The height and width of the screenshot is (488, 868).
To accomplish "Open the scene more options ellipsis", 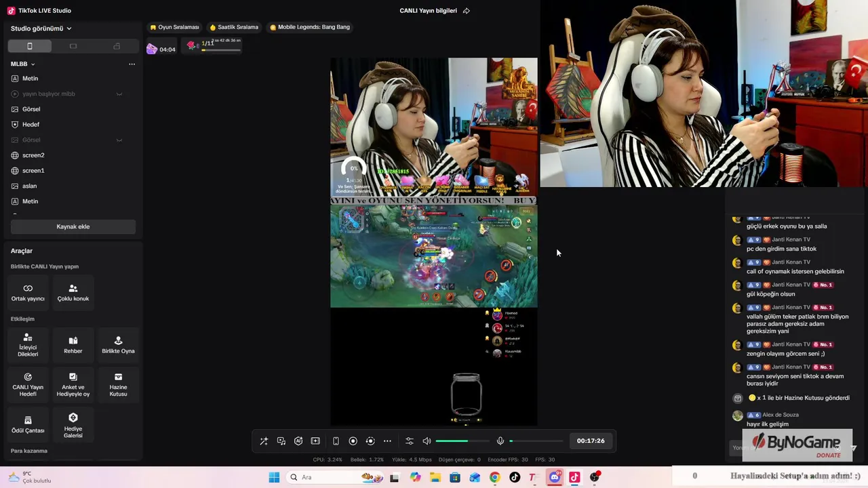I will 132,64.
